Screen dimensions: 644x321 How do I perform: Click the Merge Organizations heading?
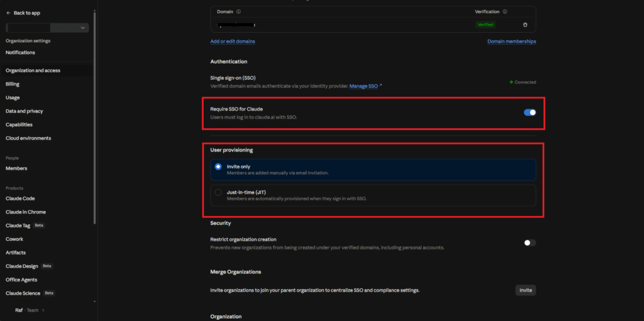point(236,272)
